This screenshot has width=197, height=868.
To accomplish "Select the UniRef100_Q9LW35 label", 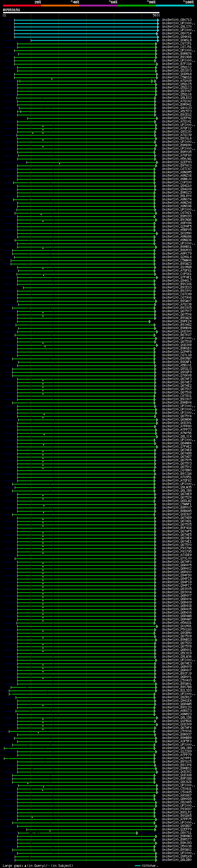I will point(177,487).
